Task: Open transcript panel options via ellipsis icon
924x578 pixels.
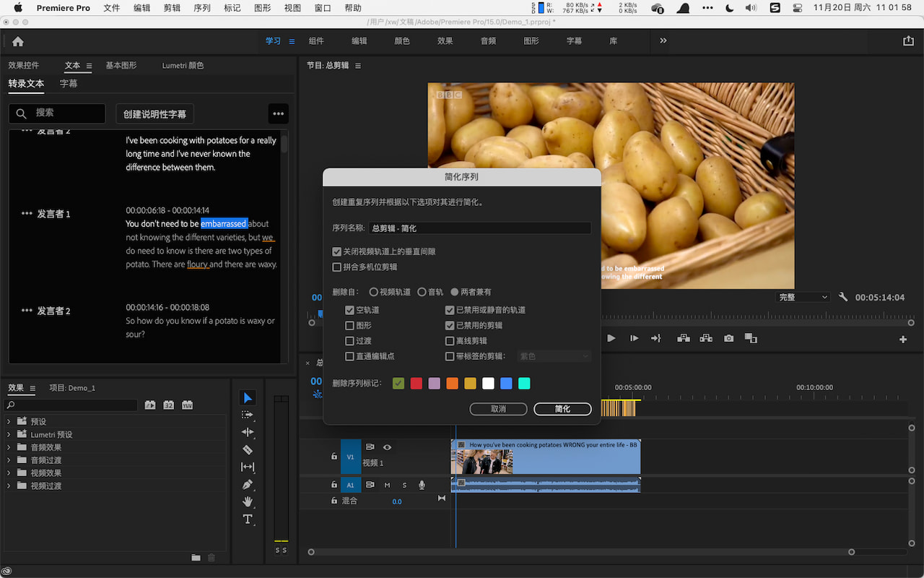Action: [278, 113]
